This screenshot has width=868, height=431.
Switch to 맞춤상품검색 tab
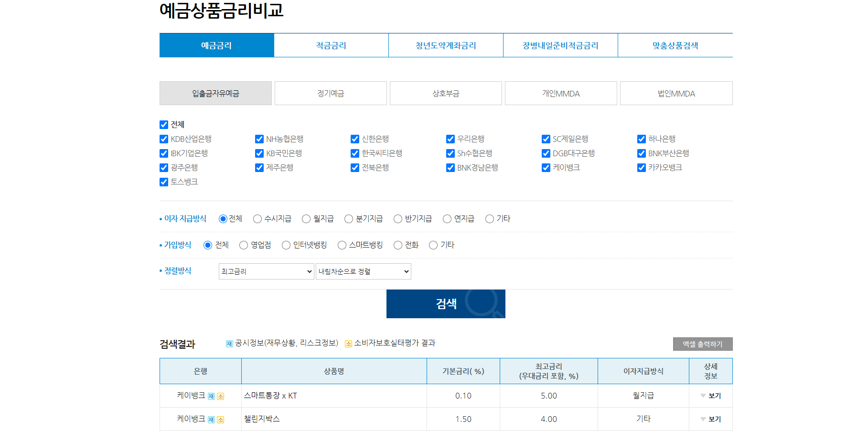[x=675, y=45]
